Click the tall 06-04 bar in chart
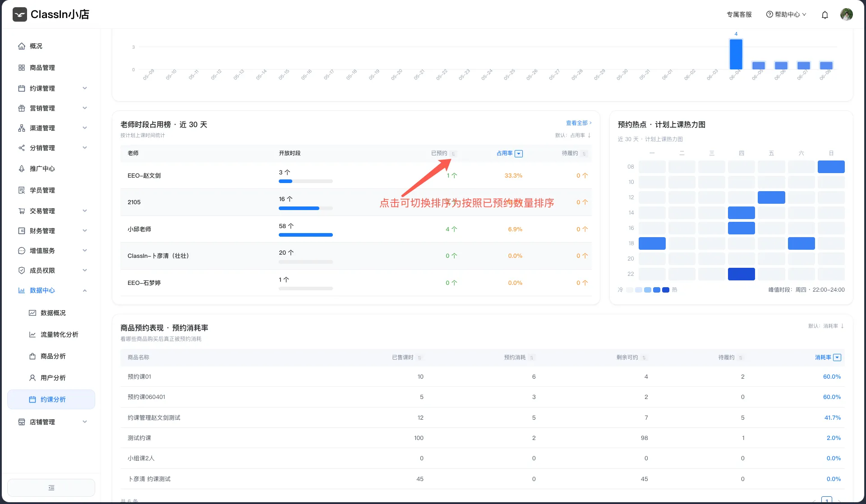The width and height of the screenshot is (866, 504). 736,54
